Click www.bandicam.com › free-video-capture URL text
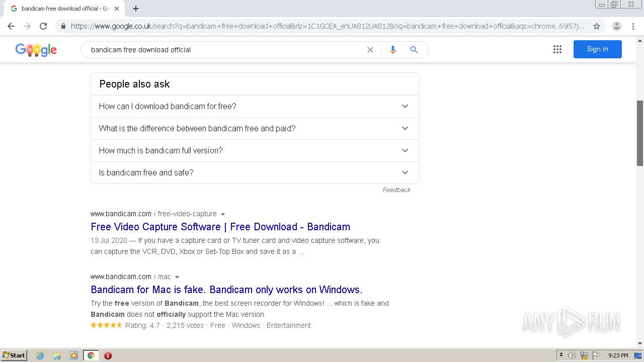 (x=153, y=214)
